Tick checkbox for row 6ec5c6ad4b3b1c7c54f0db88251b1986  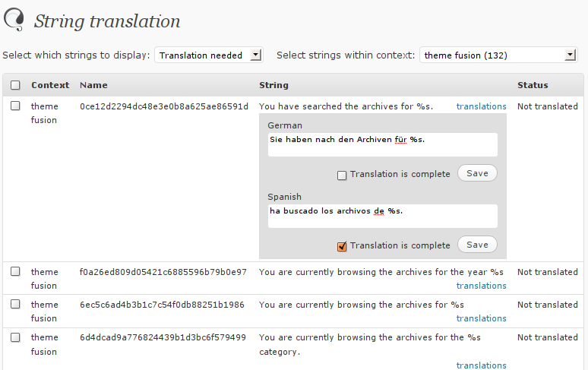[15, 305]
